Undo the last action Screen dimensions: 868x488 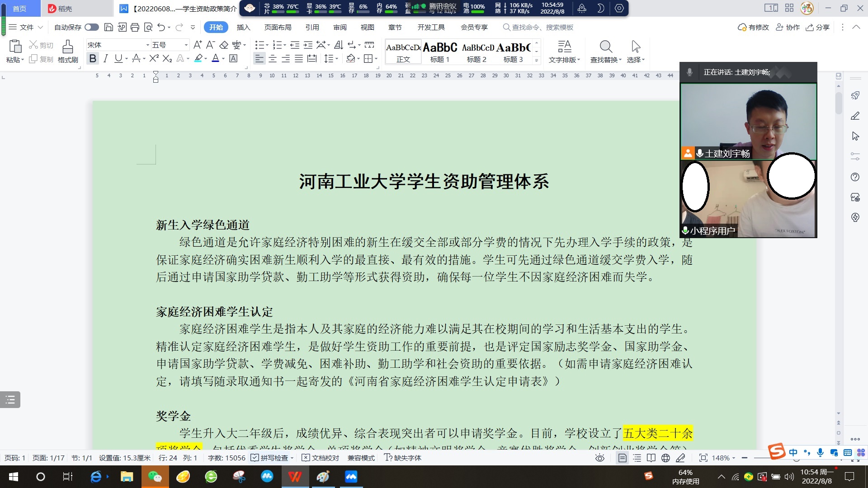[161, 27]
